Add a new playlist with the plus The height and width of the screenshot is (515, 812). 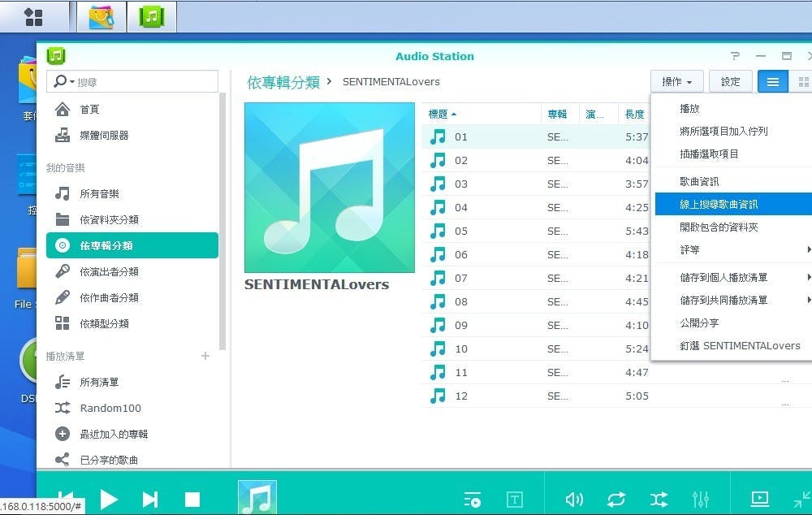[205, 356]
